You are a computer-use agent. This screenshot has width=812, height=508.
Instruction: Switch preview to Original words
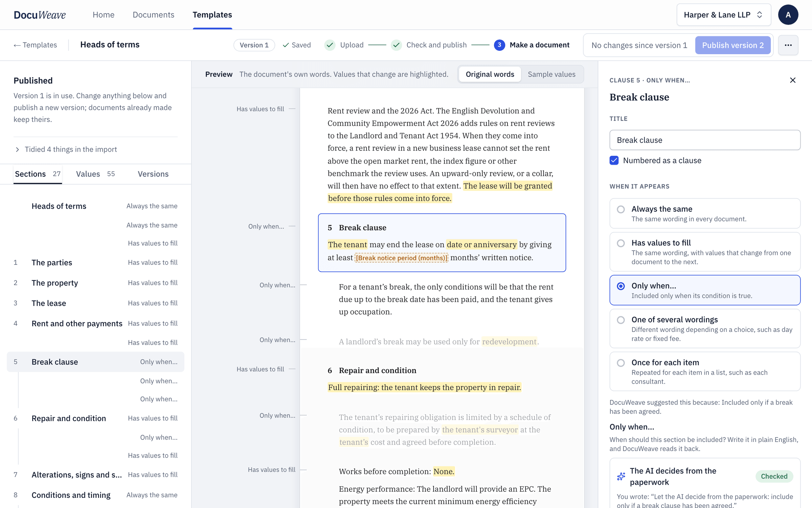[x=490, y=74]
